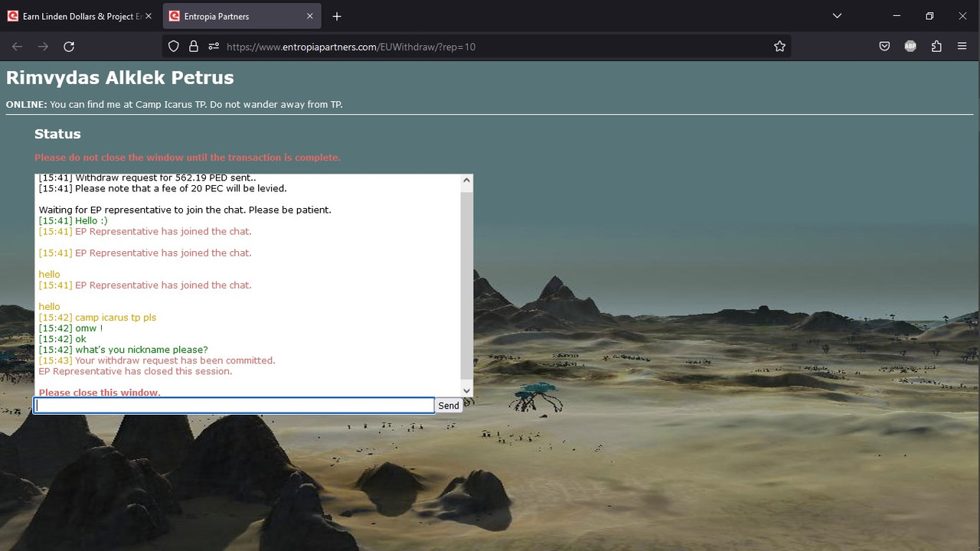Click 'EP Representative has closed this session' line

tap(136, 371)
